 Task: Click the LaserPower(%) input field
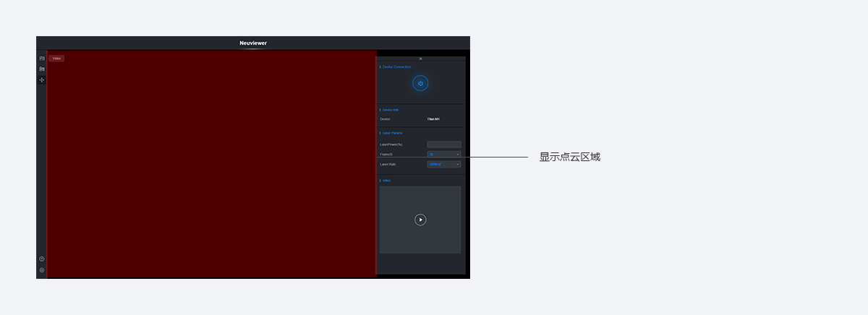pos(443,144)
